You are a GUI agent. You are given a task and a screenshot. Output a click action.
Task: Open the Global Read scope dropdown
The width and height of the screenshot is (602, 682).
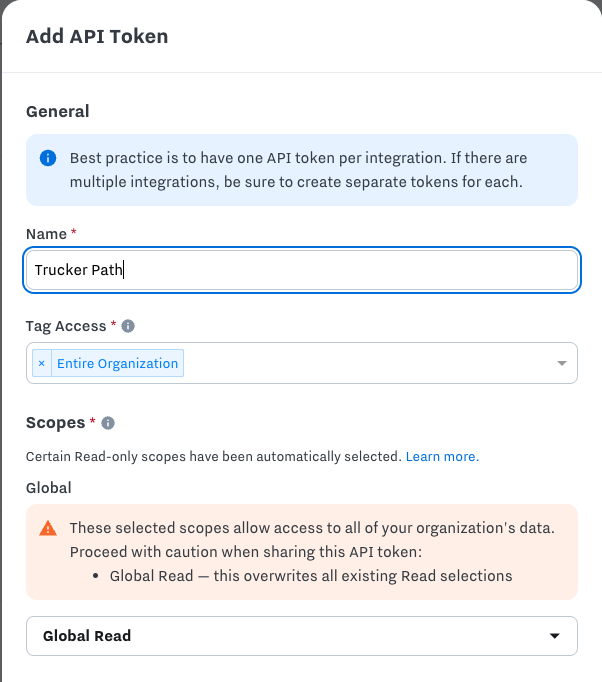pyautogui.click(x=300, y=636)
